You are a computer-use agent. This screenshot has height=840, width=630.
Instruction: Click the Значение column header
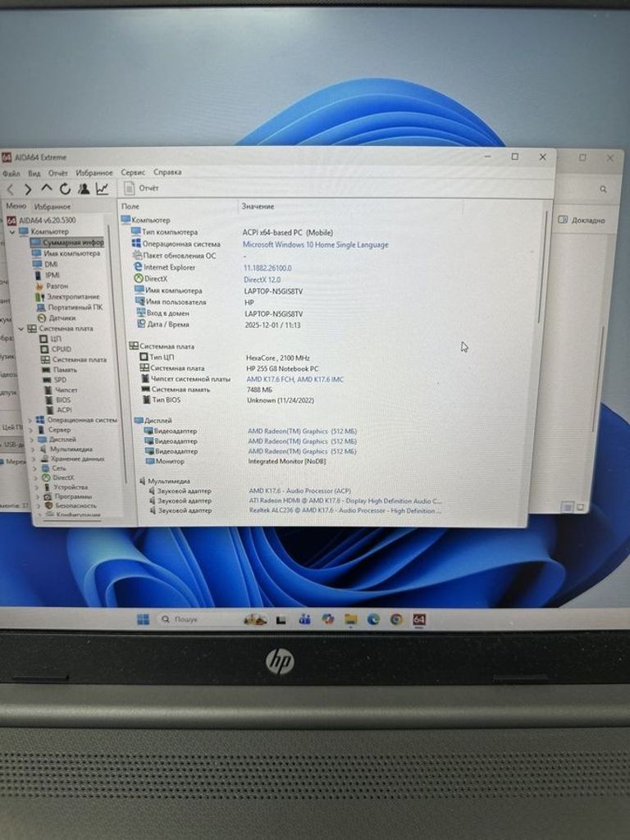tap(258, 207)
